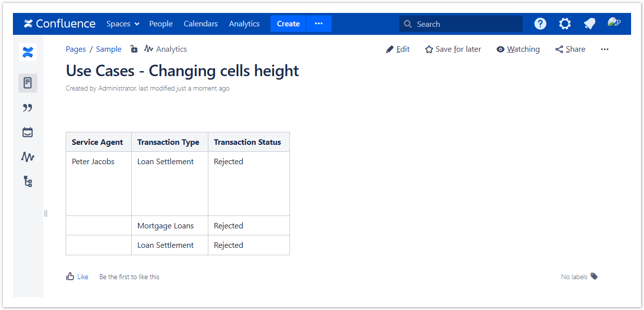Viewport: 644px width, 310px height.
Task: Open the Pages icon in the sidebar
Action: [28, 83]
